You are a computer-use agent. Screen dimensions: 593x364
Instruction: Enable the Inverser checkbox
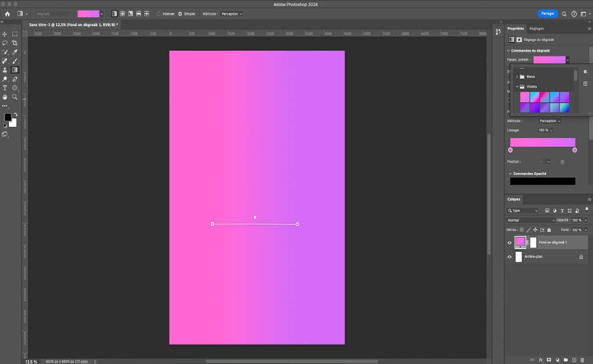click(x=159, y=14)
